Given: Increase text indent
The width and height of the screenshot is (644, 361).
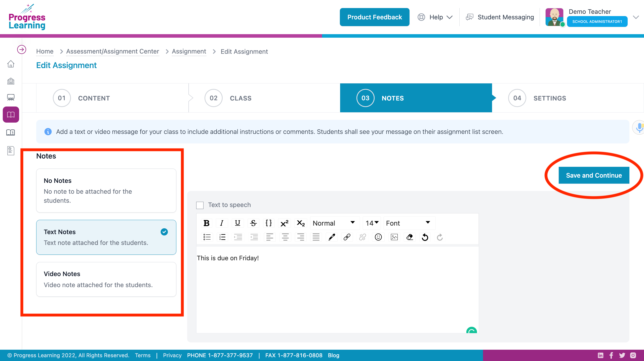Looking at the screenshot, I should coord(238,237).
